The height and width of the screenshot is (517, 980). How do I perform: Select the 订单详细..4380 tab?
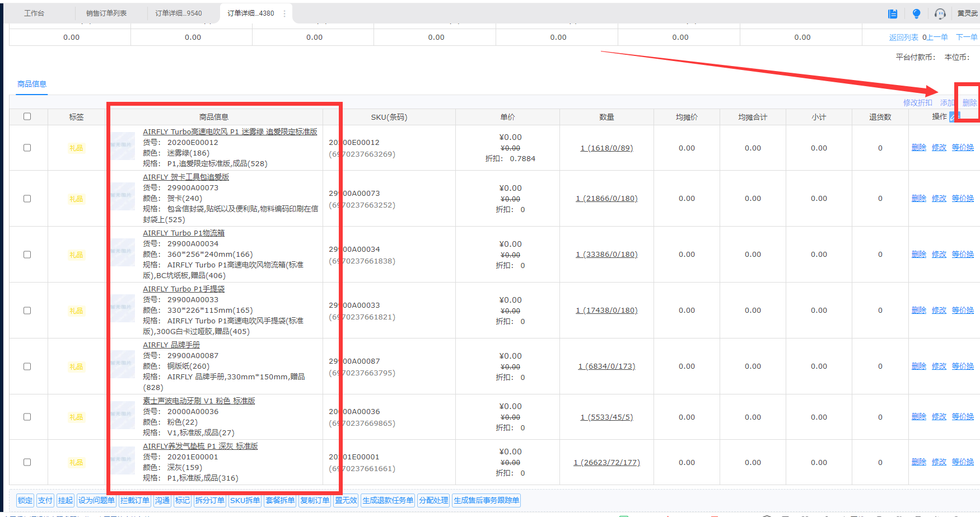click(251, 13)
